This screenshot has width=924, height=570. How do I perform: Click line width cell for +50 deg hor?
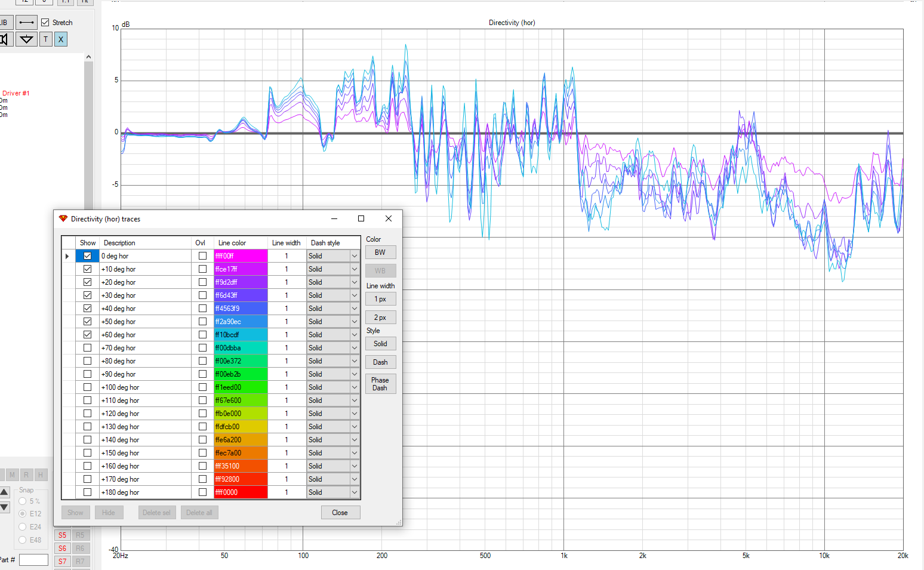click(287, 322)
